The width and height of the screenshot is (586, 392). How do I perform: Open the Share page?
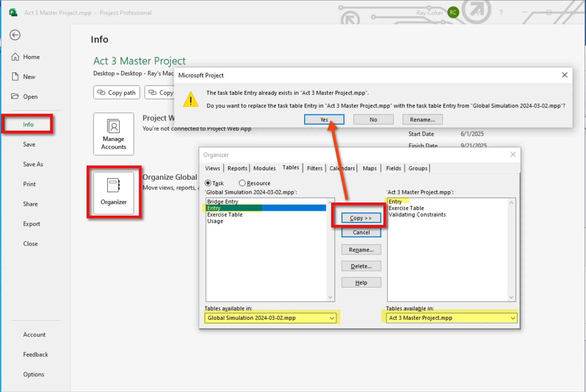[x=30, y=204]
